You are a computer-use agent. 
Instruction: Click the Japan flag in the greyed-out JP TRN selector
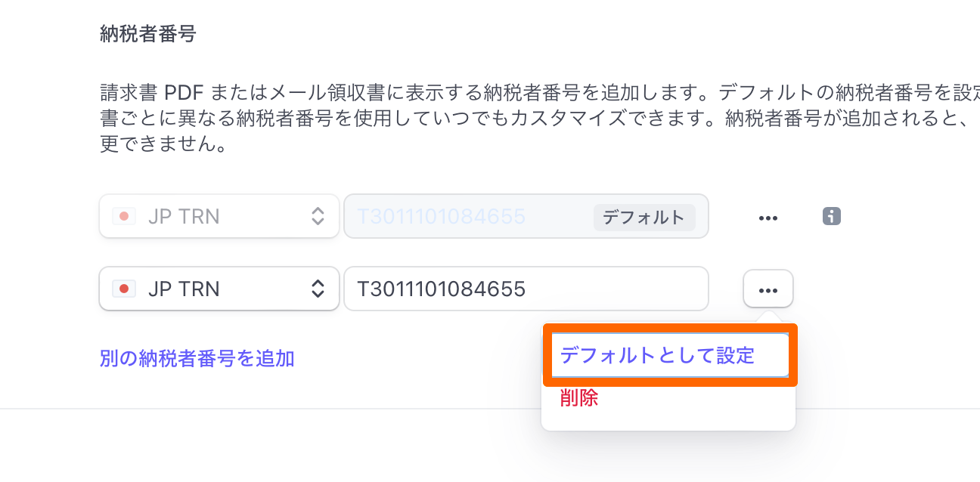click(x=123, y=217)
